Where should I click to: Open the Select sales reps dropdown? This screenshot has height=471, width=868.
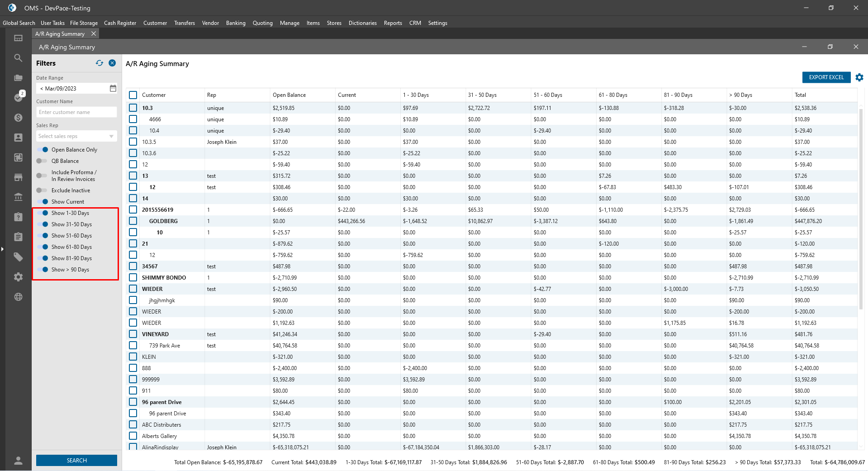(x=76, y=136)
